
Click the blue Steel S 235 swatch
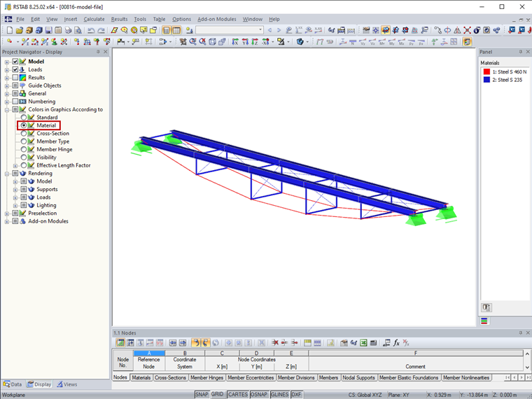(486, 80)
